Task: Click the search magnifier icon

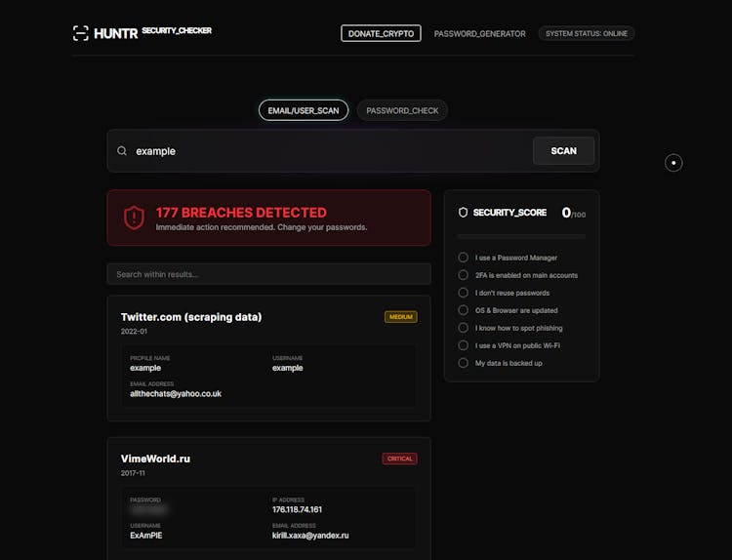Action: coord(122,151)
